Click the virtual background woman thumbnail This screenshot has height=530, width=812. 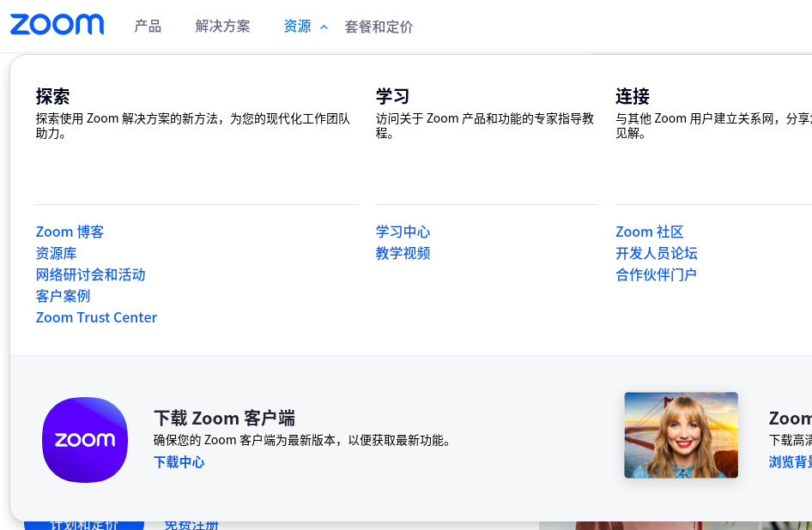coord(681,435)
